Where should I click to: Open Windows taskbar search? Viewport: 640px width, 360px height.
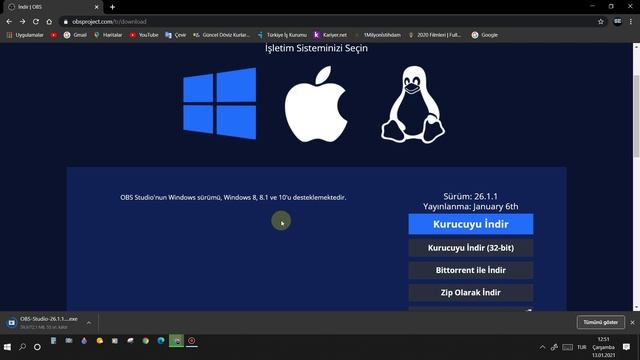coord(22,347)
